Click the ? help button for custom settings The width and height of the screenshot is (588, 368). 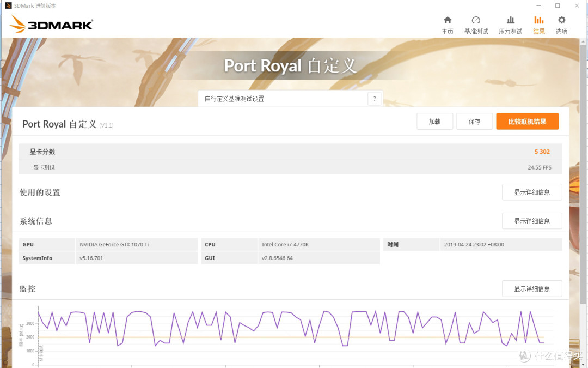tap(374, 99)
